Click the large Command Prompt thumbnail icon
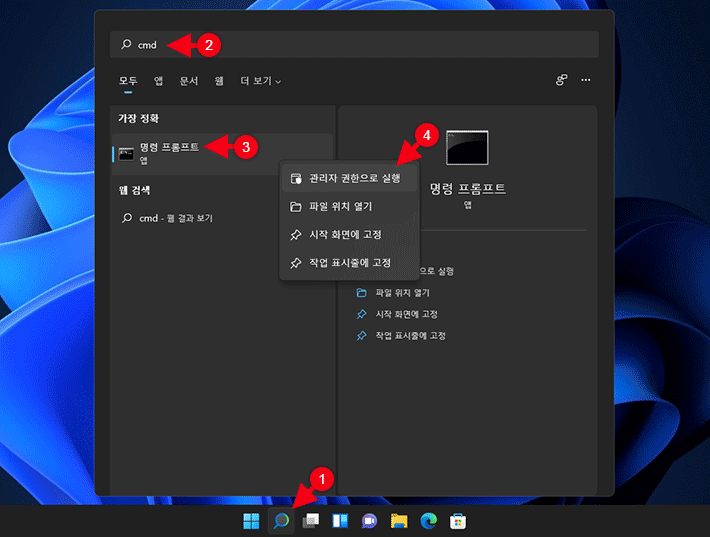The height and width of the screenshot is (537, 710). tap(467, 148)
